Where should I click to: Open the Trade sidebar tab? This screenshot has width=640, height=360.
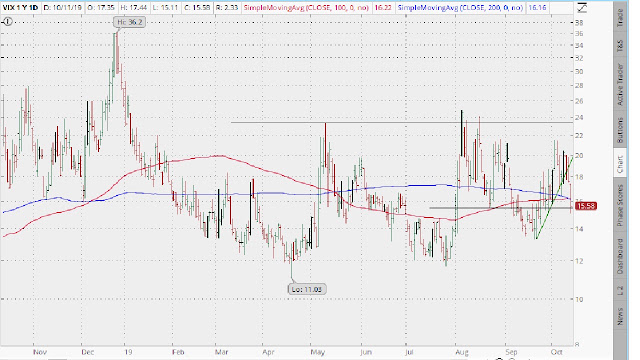[620, 18]
